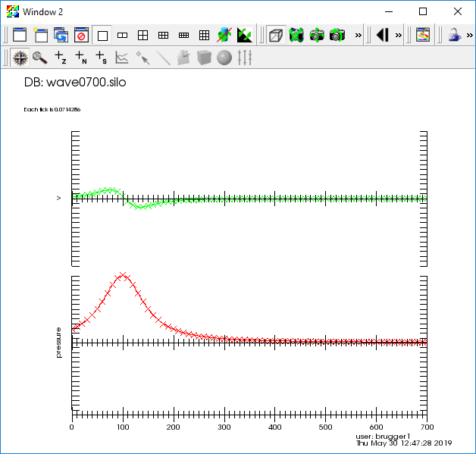Activate zoom mode magnifier
Image resolution: width=476 pixels, height=454 pixels.
[40, 58]
